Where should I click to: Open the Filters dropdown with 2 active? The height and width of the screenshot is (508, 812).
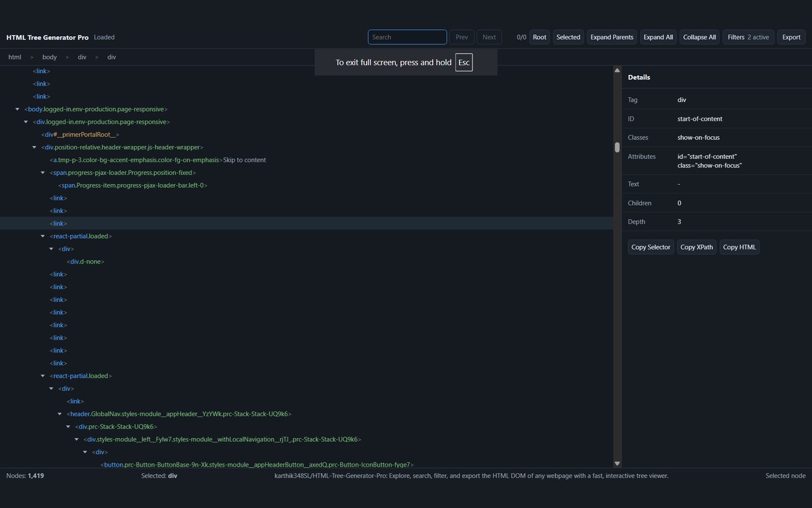point(749,37)
